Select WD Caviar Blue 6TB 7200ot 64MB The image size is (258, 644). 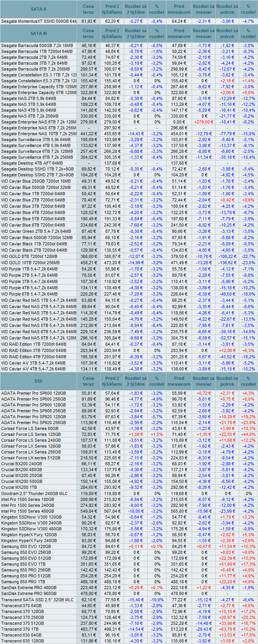(x=33, y=225)
